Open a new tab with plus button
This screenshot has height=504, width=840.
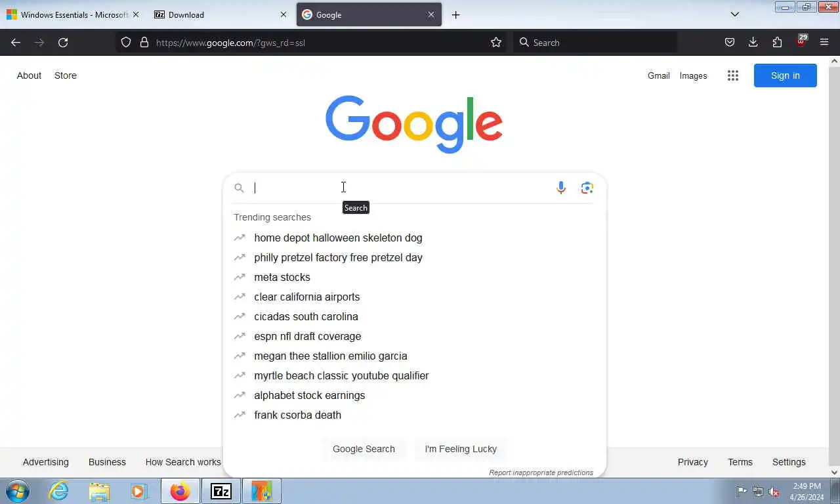tap(455, 14)
